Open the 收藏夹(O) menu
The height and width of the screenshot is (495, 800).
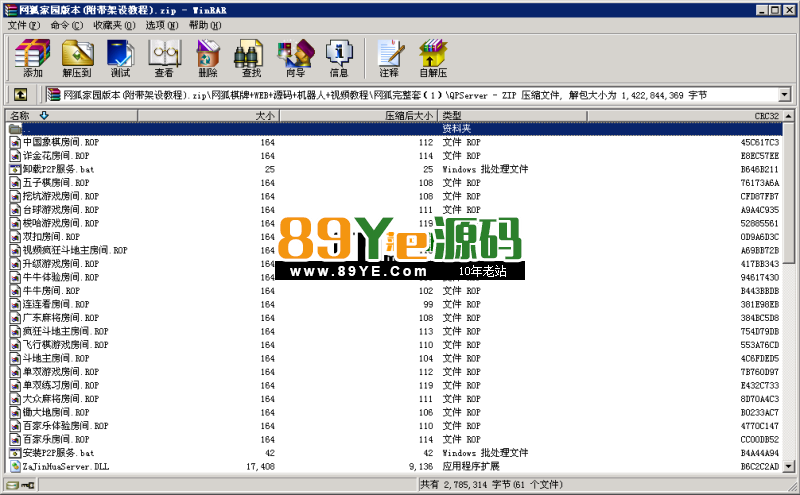click(x=114, y=25)
